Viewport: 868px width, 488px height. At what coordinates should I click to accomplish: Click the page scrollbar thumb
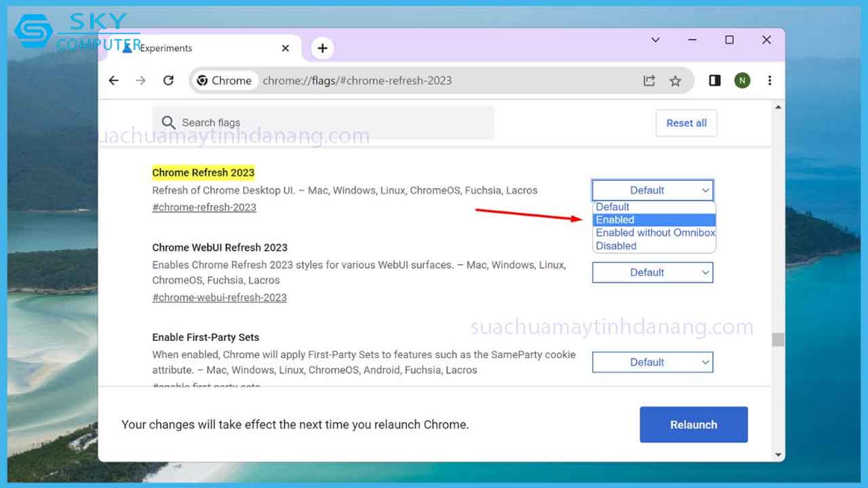tap(778, 340)
